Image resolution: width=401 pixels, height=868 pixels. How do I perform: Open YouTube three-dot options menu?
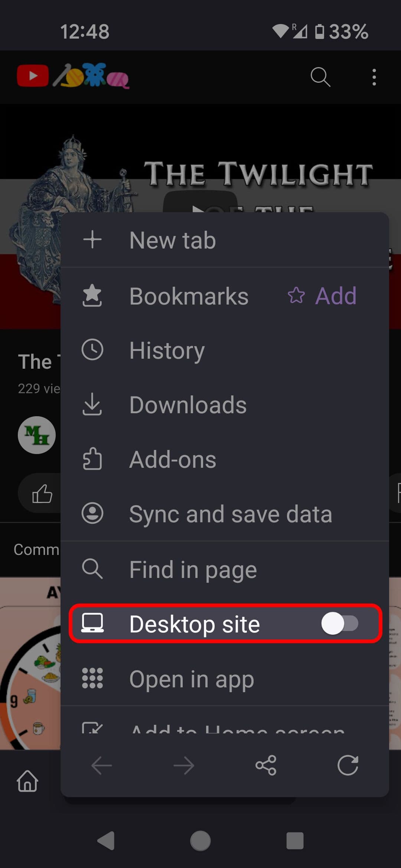[374, 77]
